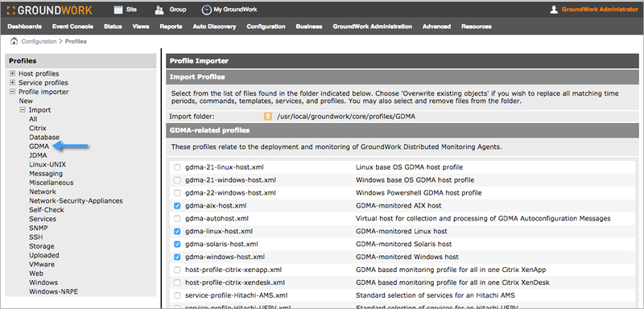The image size is (644, 309).
Task: Select Citrix in Import tree
Action: coord(38,128)
